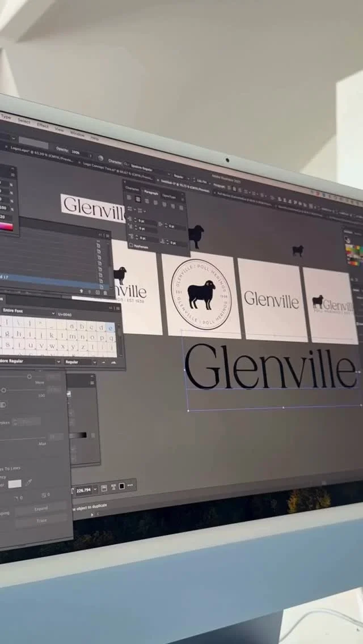Screen dimensions: 363x644
Task: Open the Entire Font dropdown in the Glyphs panel
Action: click(x=28, y=312)
